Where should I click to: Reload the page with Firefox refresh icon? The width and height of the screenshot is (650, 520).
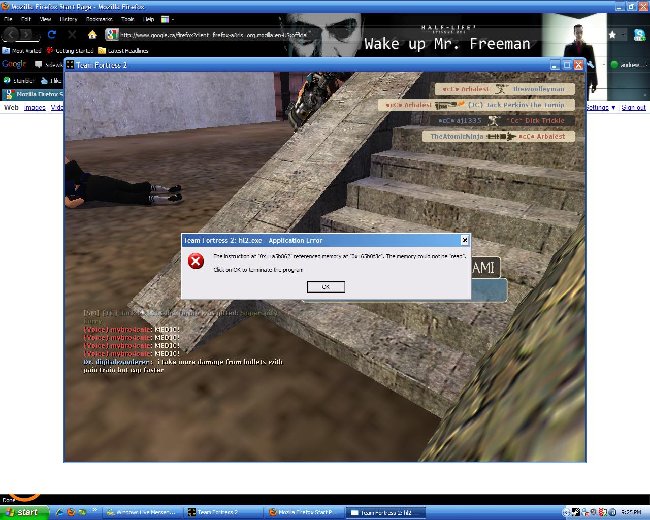(52, 34)
